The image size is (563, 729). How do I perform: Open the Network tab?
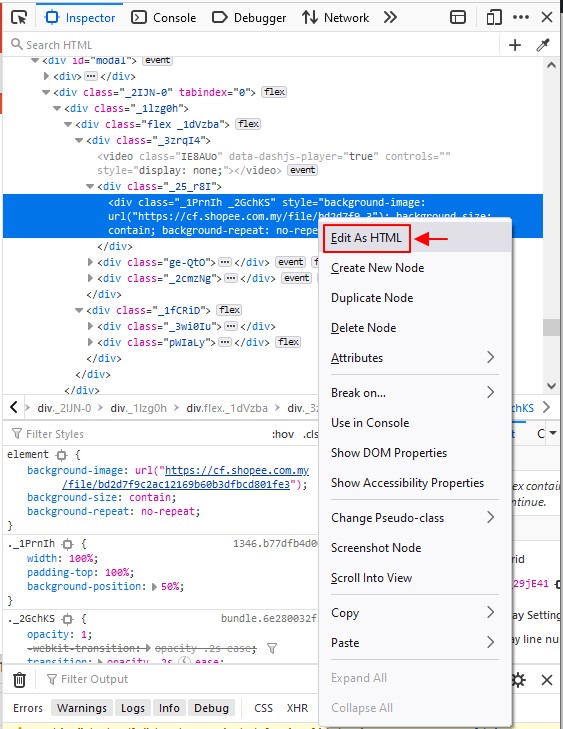(x=335, y=18)
